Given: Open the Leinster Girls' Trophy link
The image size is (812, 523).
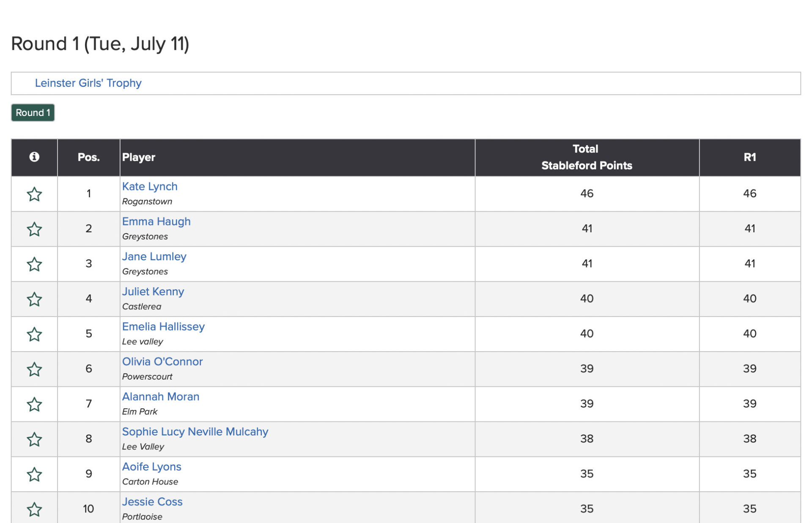Looking at the screenshot, I should pos(88,83).
